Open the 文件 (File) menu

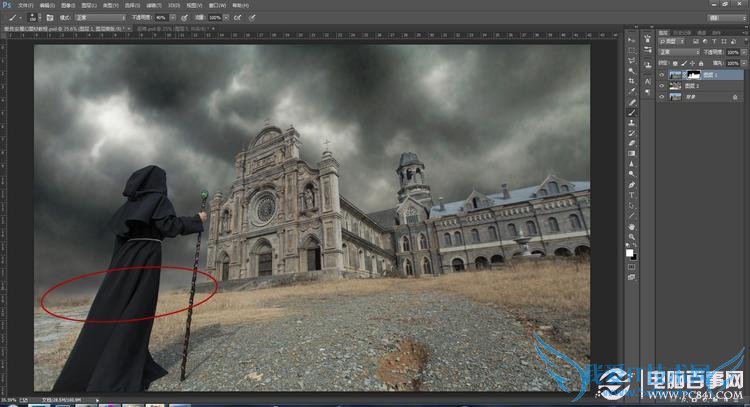25,5
